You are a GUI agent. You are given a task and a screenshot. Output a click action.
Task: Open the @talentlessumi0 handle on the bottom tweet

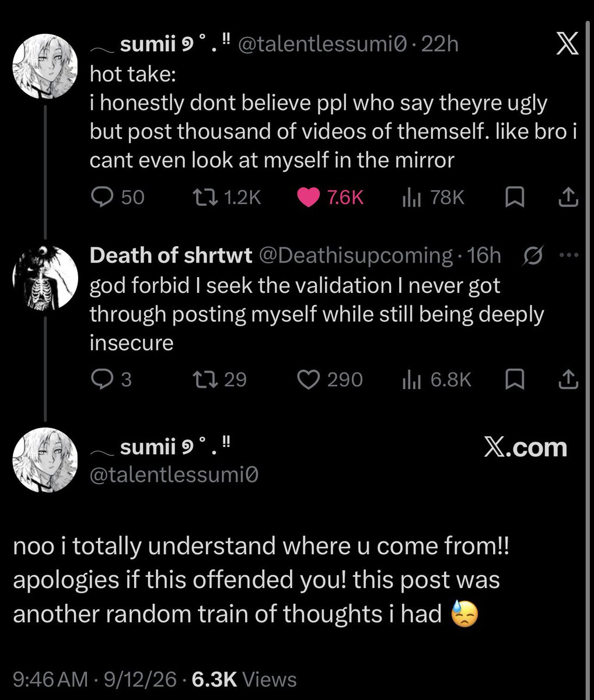click(174, 475)
